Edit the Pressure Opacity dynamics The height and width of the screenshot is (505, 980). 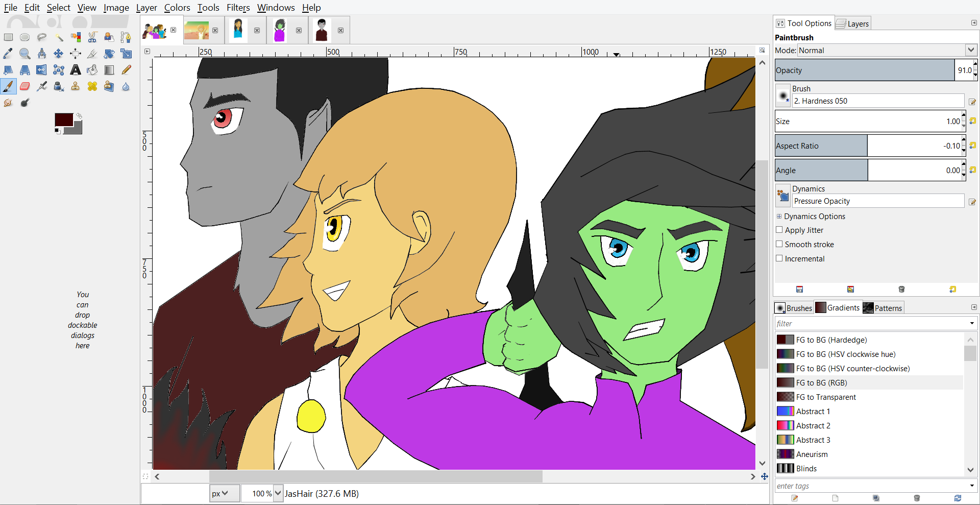[x=972, y=202]
